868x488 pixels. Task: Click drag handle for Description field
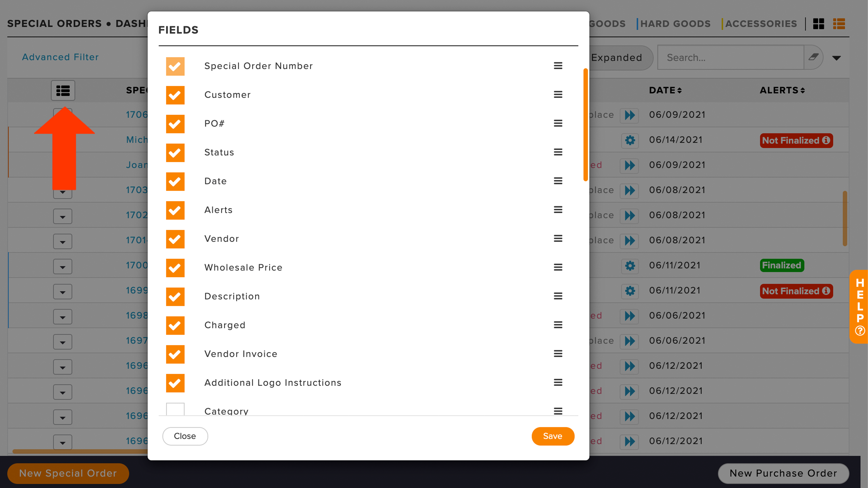tap(558, 296)
